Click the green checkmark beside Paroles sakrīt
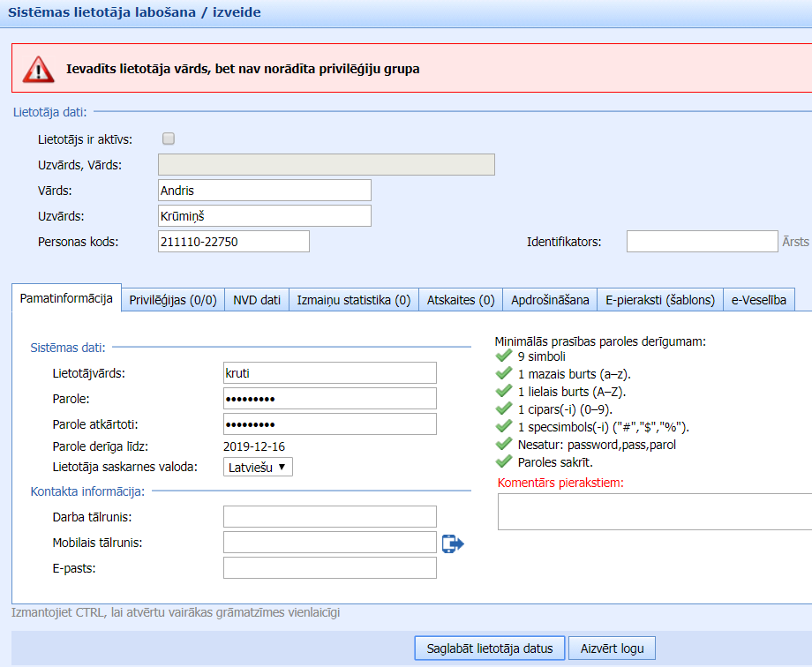Viewport: 812px width, 667px height. point(504,461)
